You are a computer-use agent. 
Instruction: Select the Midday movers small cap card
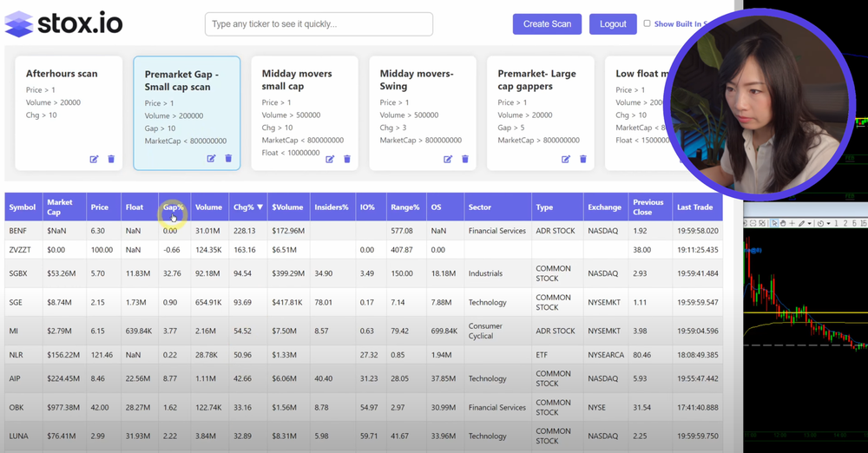pyautogui.click(x=305, y=113)
